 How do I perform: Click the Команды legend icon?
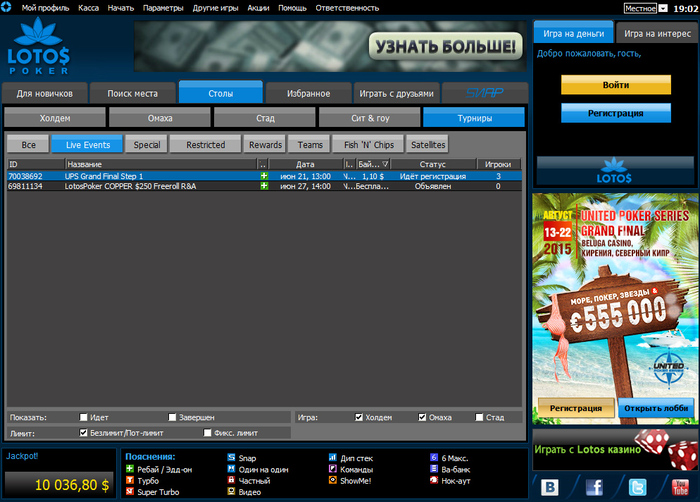333,469
